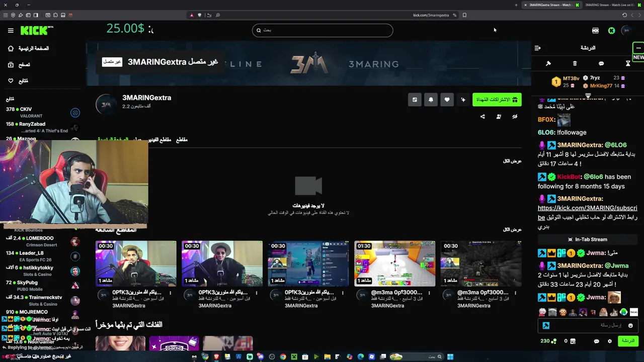Click the hourglass slow mode icon
Screen dimensions: 644x362
[628, 63]
